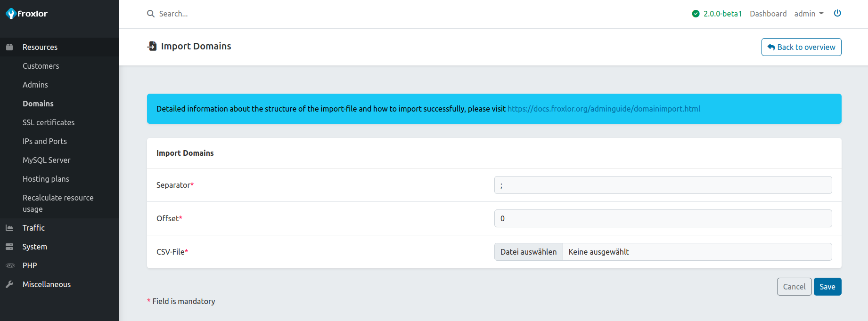Cancel the domain import

(794, 287)
